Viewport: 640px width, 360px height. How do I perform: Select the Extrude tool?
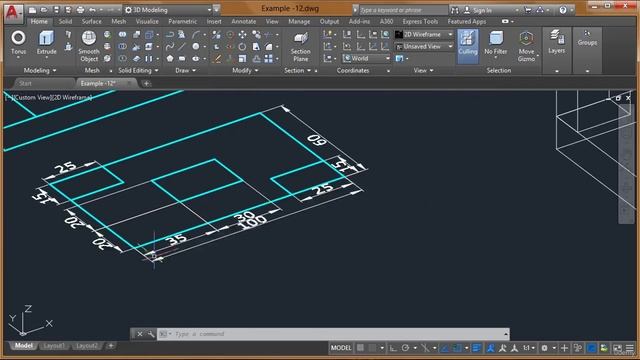click(47, 42)
